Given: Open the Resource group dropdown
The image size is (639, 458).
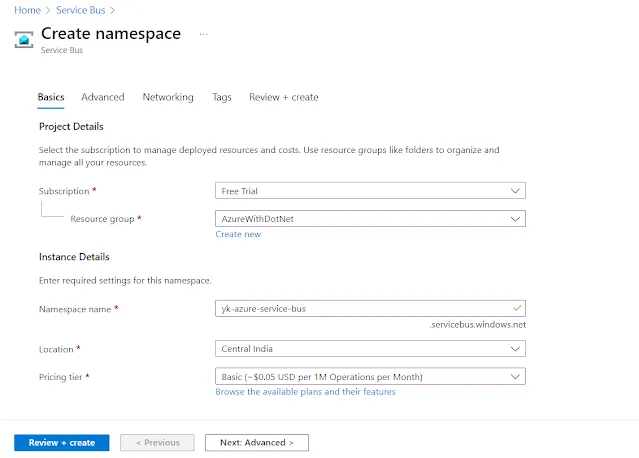Looking at the screenshot, I should [370, 218].
